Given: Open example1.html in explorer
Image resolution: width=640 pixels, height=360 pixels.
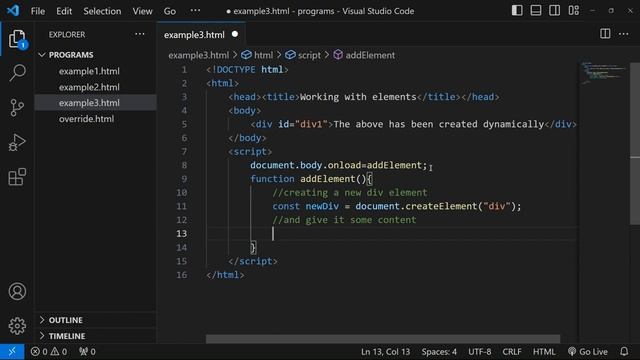Looking at the screenshot, I should coord(89,71).
